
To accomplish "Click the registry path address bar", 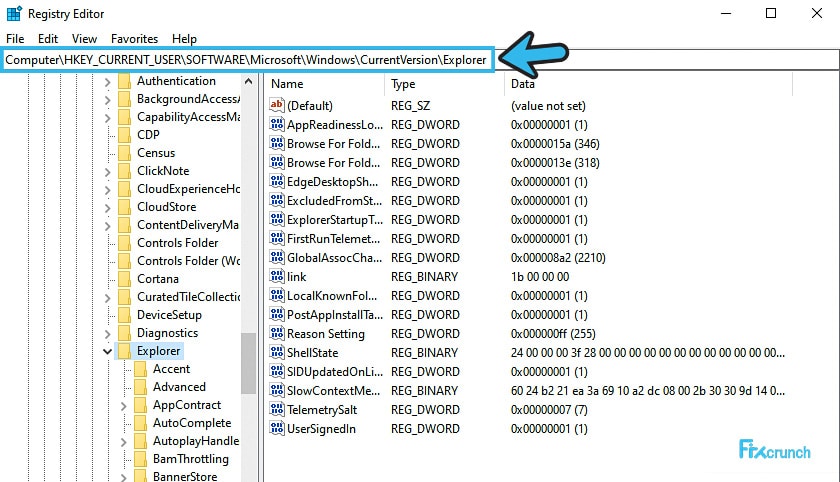I will (246, 59).
